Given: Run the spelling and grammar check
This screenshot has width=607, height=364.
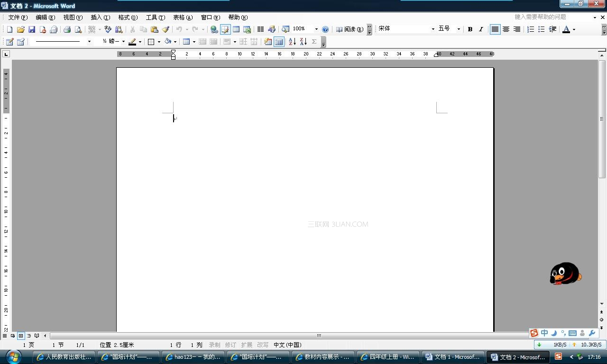Looking at the screenshot, I should pos(108,29).
